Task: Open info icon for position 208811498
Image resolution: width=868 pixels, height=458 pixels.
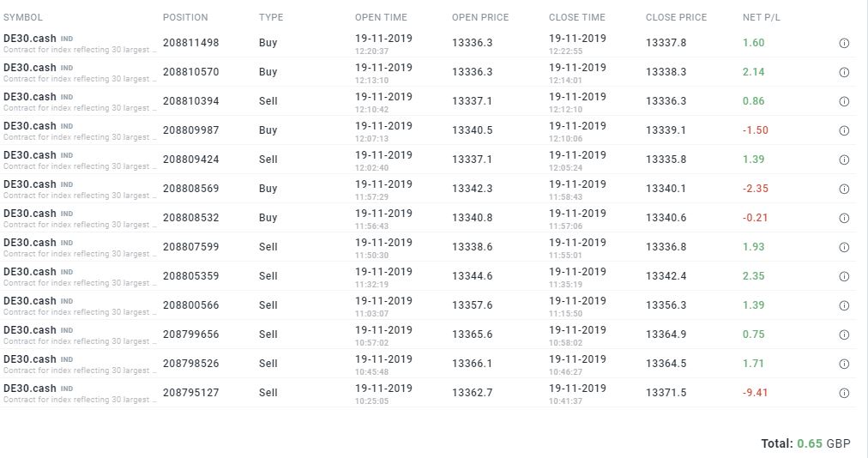Action: point(844,43)
